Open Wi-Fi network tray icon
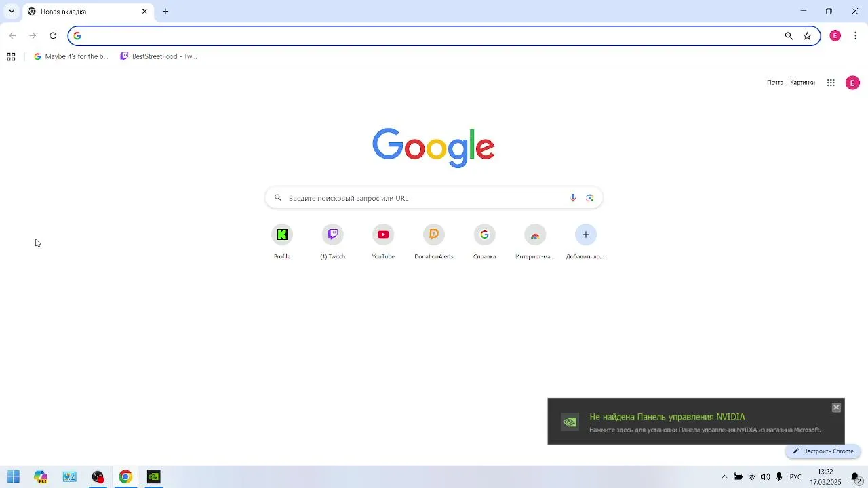This screenshot has width=868, height=488. pos(751,477)
